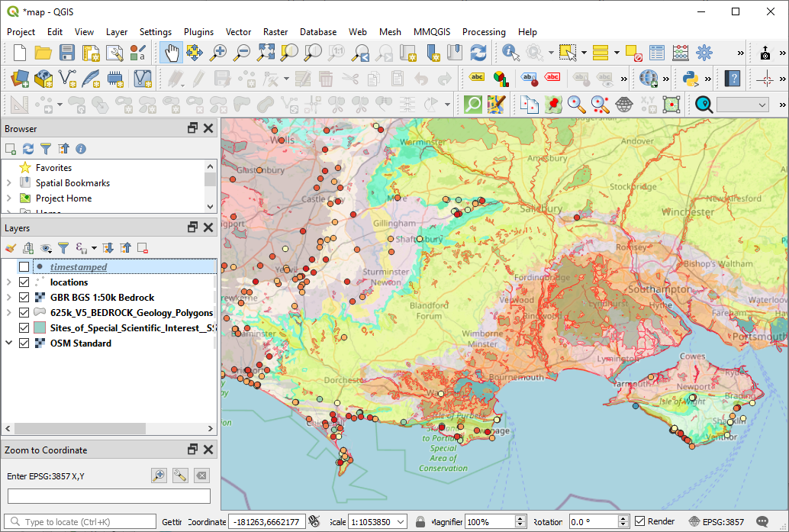Collapse the OSM Standard layer
The image size is (789, 532).
pyautogui.click(x=8, y=343)
